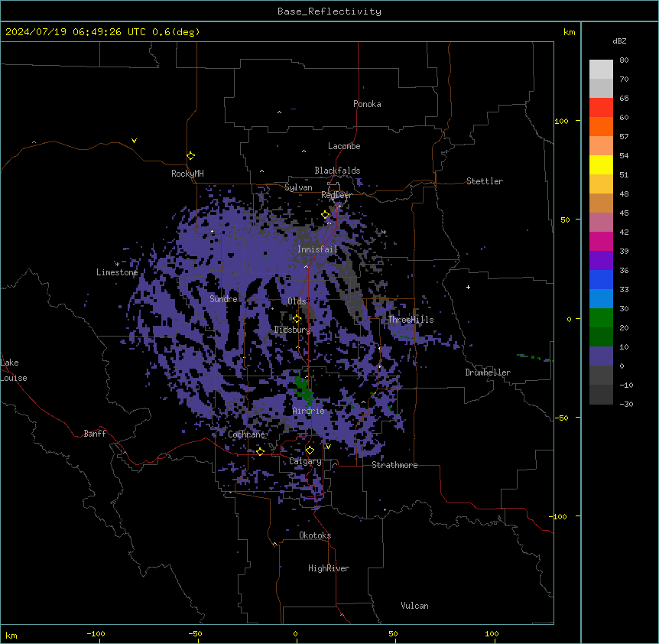Viewport: 659px width, 644px height.
Task: Select the Sundre label
Action: tap(223, 299)
